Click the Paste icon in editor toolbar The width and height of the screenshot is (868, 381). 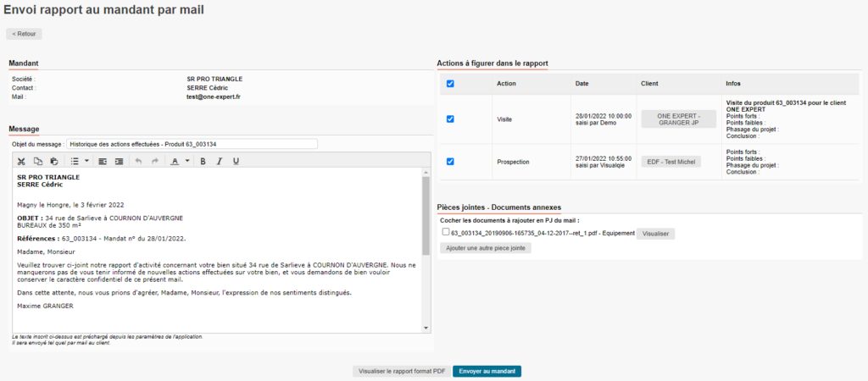pos(53,161)
